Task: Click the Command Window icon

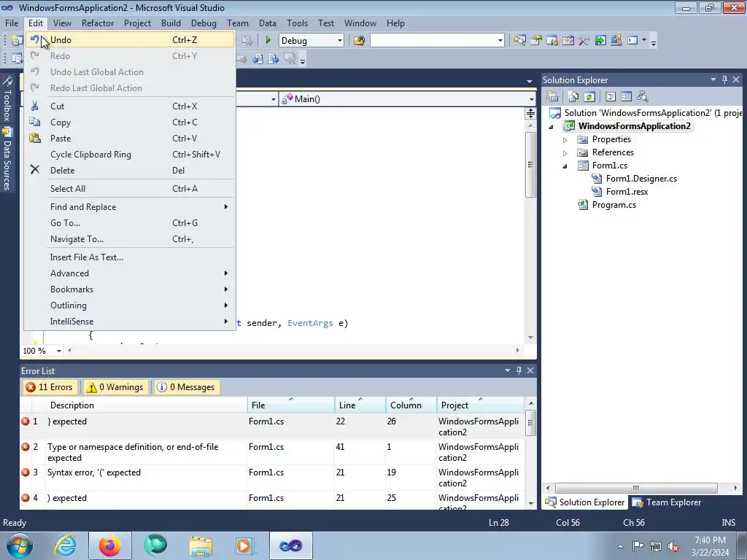Action: click(632, 41)
